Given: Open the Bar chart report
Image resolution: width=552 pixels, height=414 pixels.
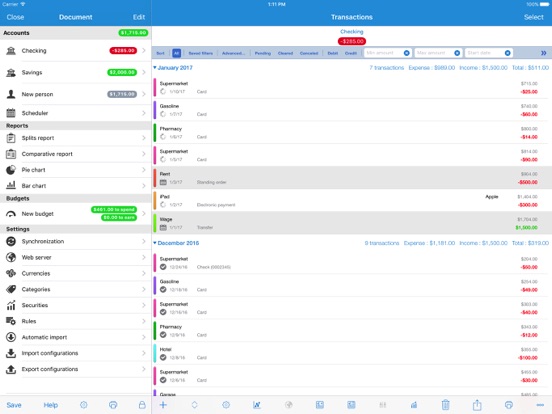Looking at the screenshot, I should 76,186.
